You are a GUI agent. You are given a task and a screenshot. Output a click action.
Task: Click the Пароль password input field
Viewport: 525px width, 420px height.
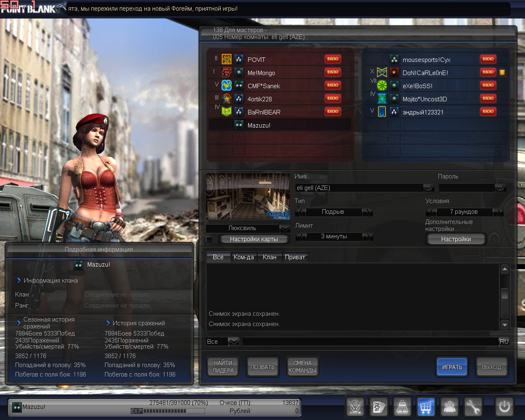click(x=466, y=188)
